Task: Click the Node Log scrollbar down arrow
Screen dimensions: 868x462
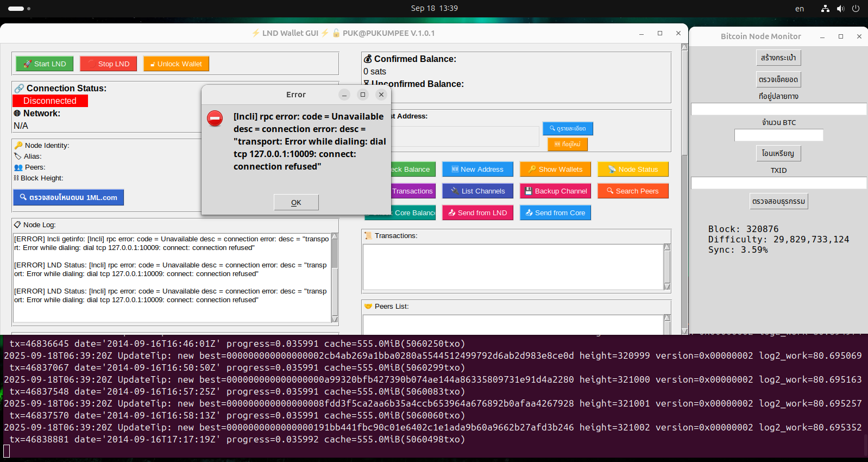Action: click(x=335, y=319)
